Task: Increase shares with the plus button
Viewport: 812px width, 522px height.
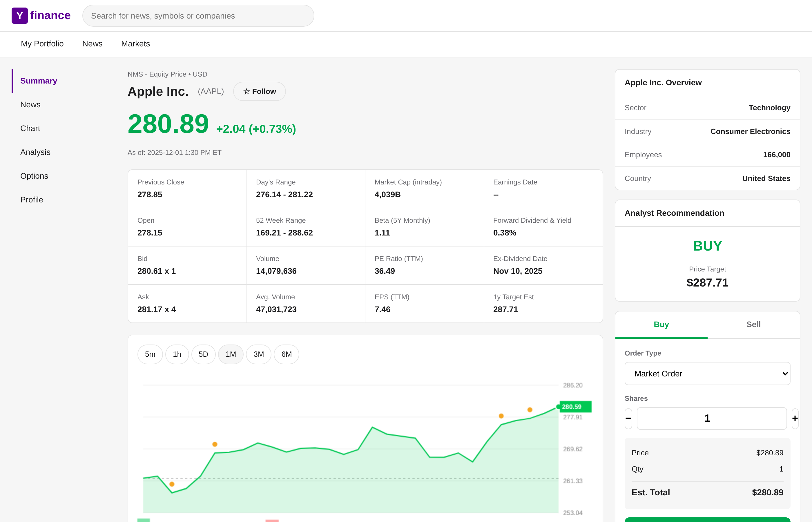Action: [795, 418]
